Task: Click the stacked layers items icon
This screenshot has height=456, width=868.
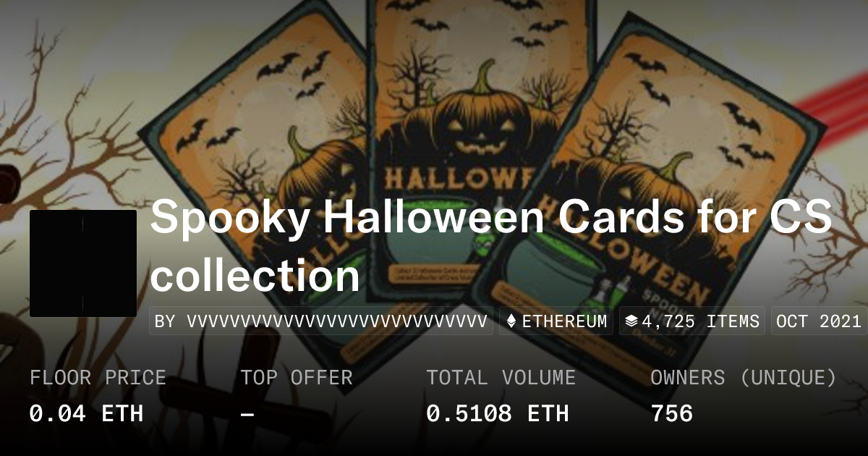Action: click(631, 321)
